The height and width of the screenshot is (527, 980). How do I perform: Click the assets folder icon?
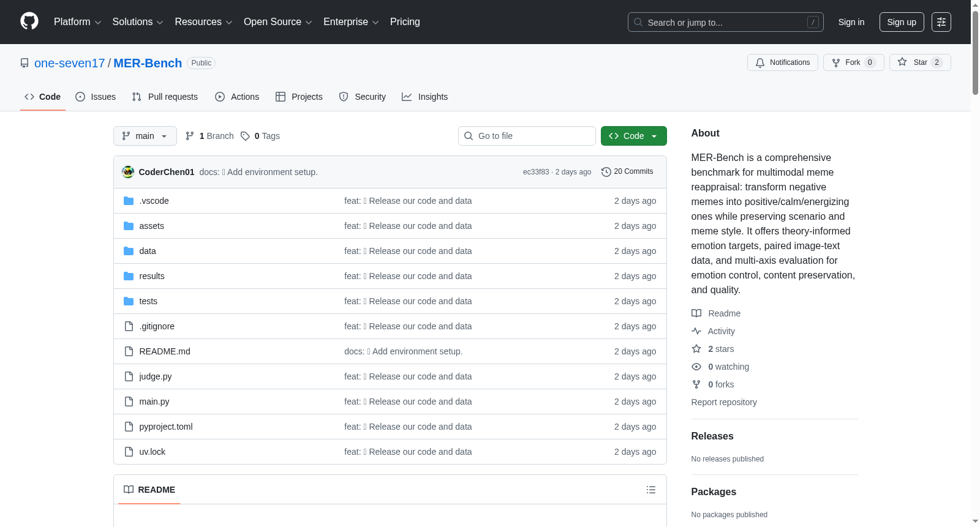tap(129, 226)
